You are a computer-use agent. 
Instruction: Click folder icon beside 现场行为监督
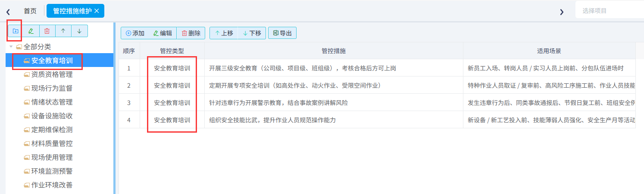(27, 88)
